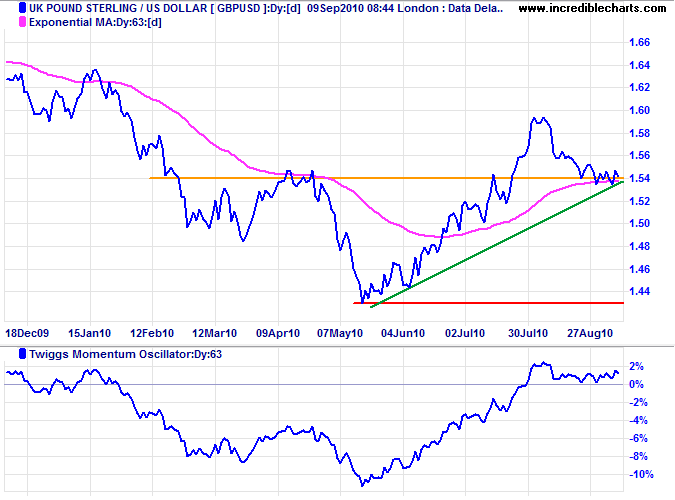Click the -10% oscillator axis label
This screenshot has height=500, width=675.
click(x=641, y=475)
